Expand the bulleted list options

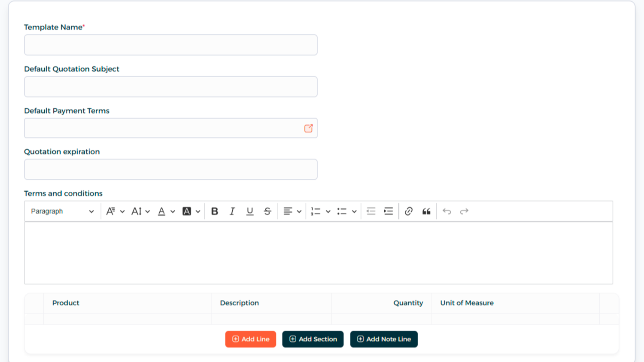click(354, 211)
